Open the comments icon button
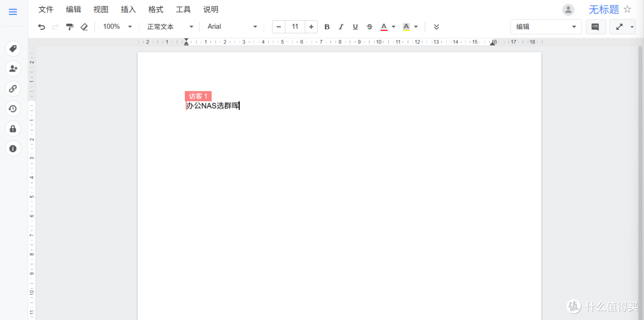 tap(595, 27)
